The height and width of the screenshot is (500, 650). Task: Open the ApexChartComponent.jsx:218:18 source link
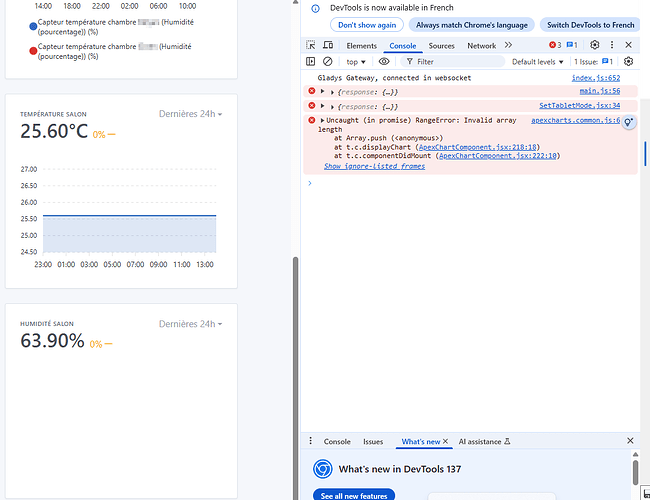(478, 147)
